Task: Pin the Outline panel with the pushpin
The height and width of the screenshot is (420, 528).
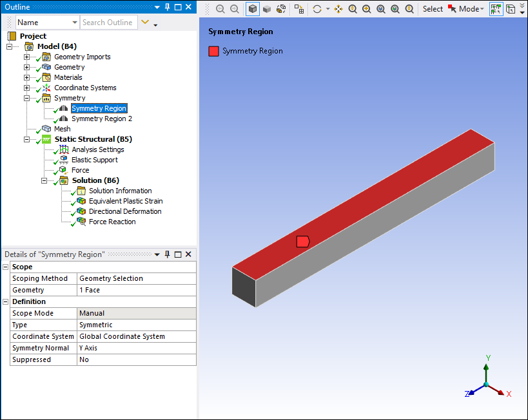Action: pyautogui.click(x=167, y=7)
